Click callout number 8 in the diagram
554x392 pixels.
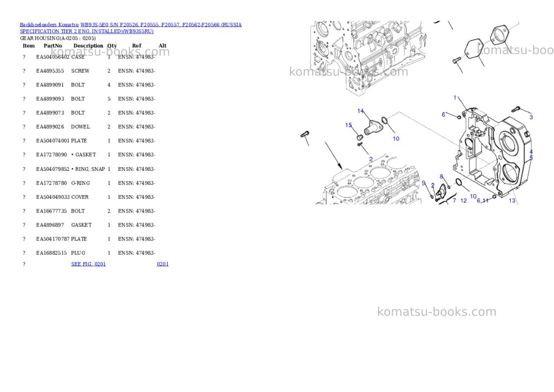[441, 177]
